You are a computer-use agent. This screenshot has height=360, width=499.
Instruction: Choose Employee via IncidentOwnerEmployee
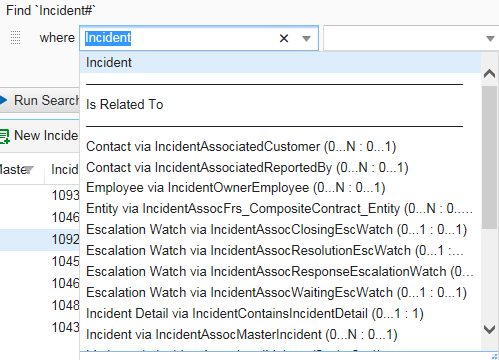(x=236, y=188)
